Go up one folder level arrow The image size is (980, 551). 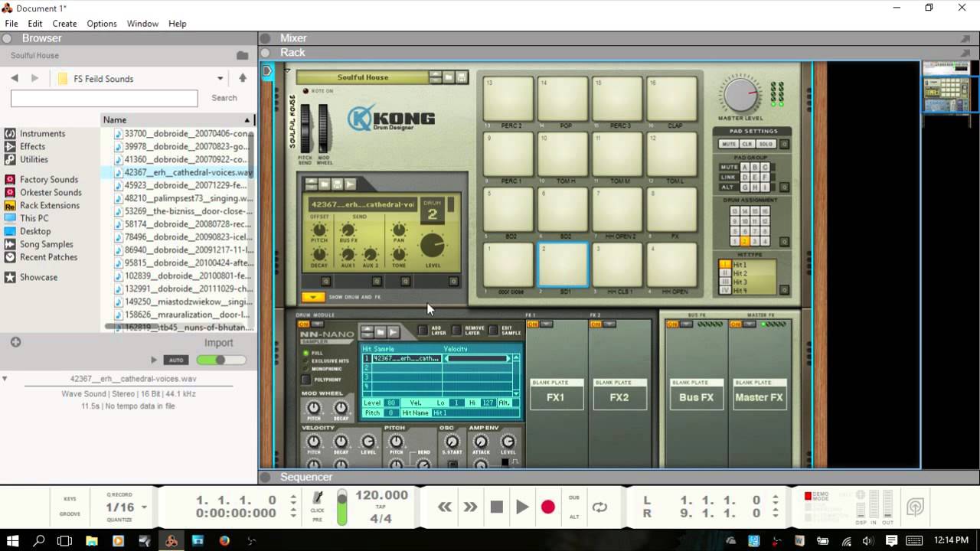click(243, 78)
